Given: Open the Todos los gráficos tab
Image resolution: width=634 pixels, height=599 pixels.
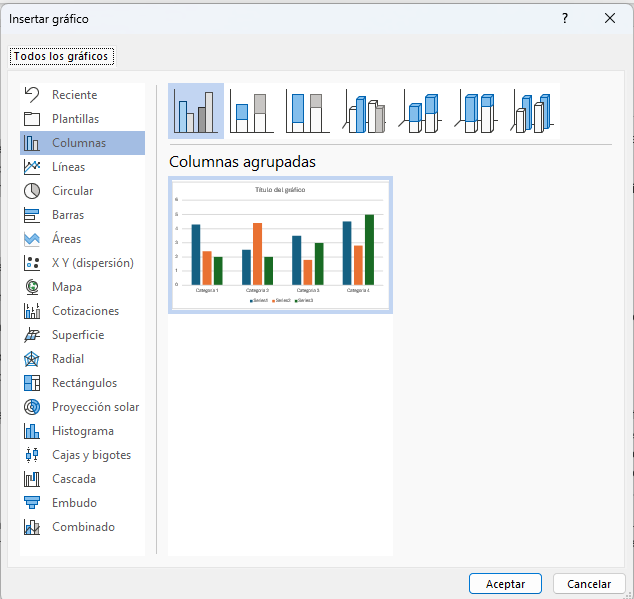Looking at the screenshot, I should coord(61,56).
